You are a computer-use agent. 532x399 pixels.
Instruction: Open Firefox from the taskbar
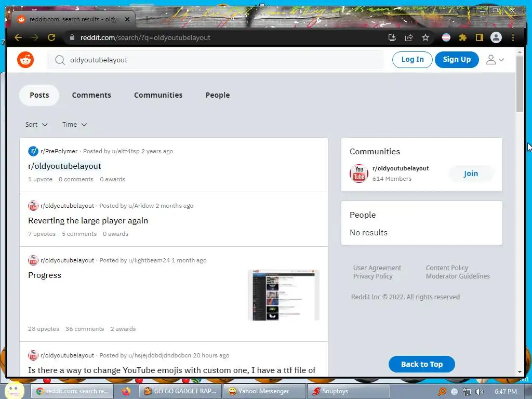(126, 391)
